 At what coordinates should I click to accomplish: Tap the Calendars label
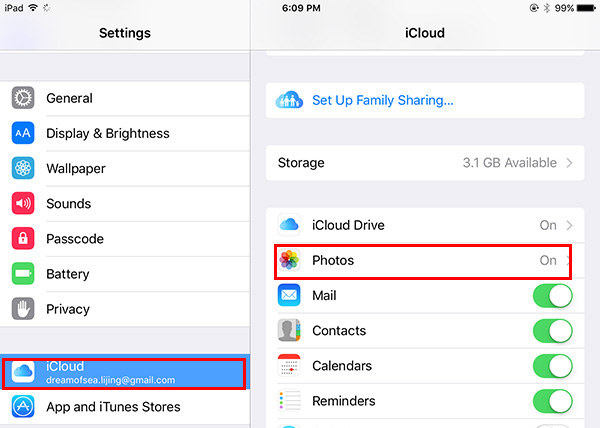[342, 366]
